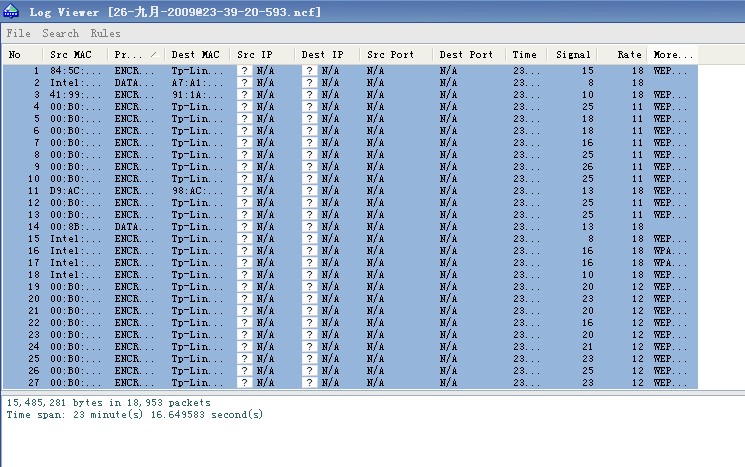Sort by Dest IP column header
This screenshot has height=467, width=745.
(x=327, y=55)
